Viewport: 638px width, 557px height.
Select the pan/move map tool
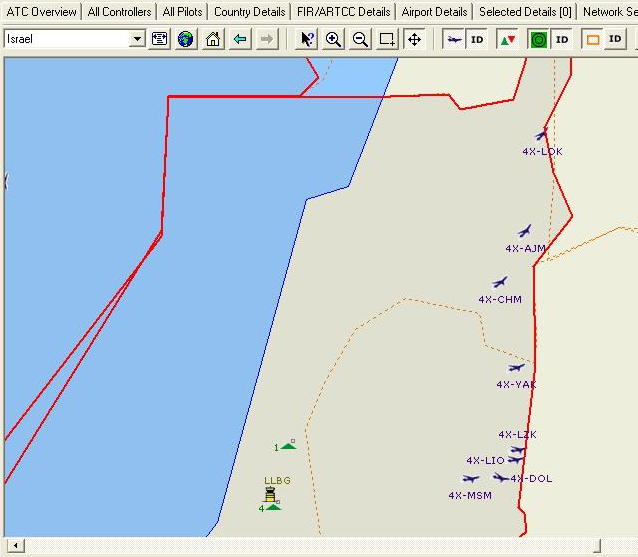point(414,39)
